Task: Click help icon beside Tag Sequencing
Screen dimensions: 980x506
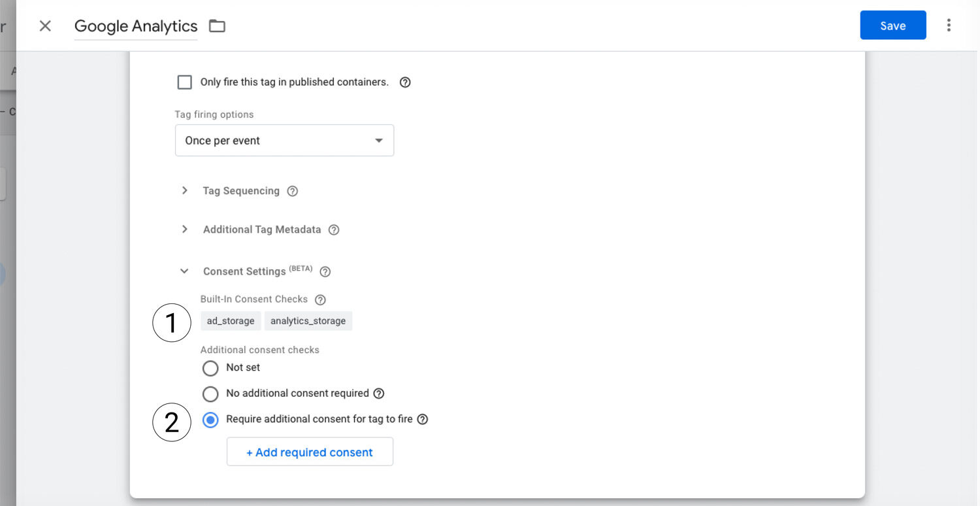Action: coord(293,191)
